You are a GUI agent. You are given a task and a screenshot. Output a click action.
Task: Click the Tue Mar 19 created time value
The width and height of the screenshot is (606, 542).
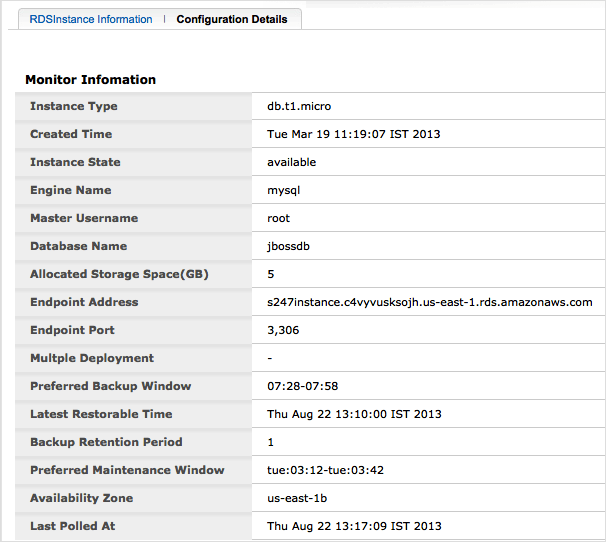pyautogui.click(x=354, y=134)
